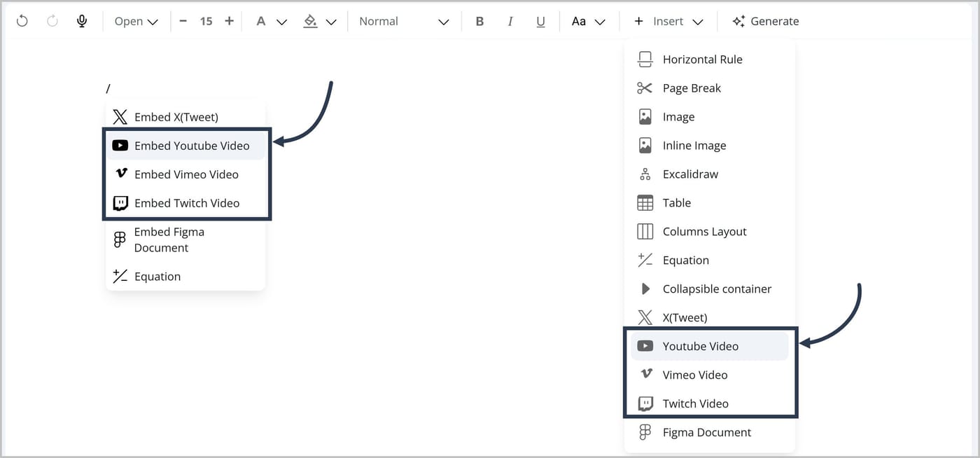Expand the Normal block style dropdown
The width and height of the screenshot is (980, 458).
click(x=404, y=21)
